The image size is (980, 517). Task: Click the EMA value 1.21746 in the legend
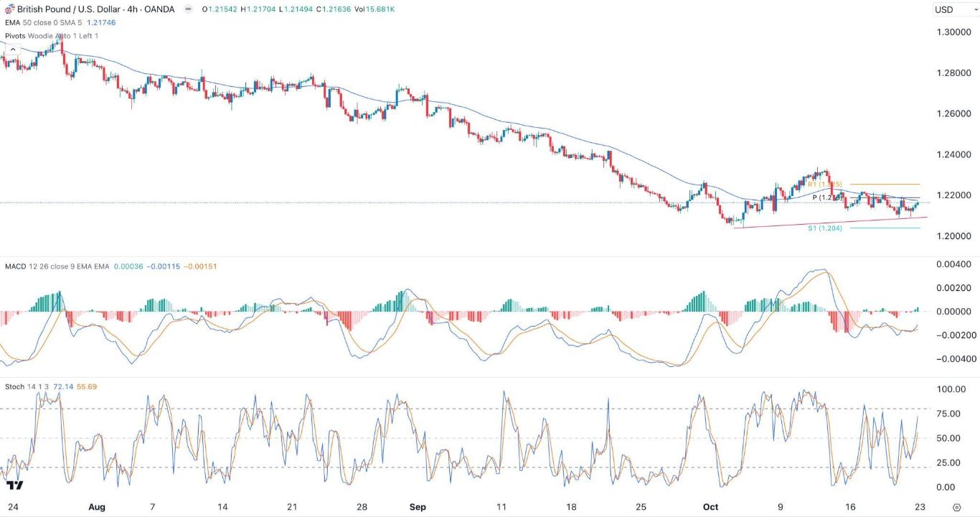tap(101, 23)
